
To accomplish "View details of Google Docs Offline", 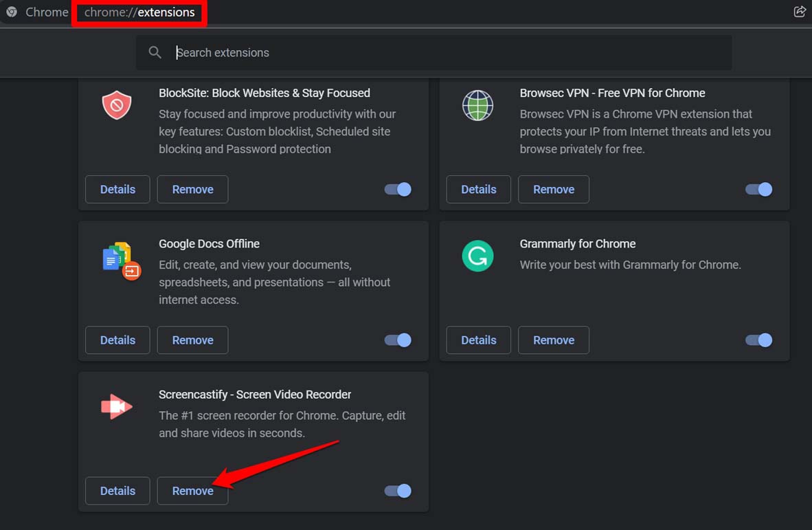I will tap(117, 340).
